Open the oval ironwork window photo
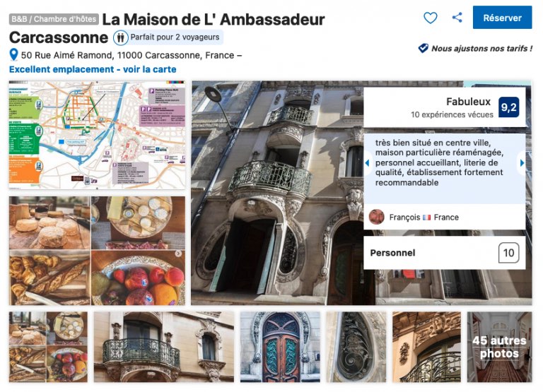Image resolution: width=543 pixels, height=392 pixels. (356, 347)
